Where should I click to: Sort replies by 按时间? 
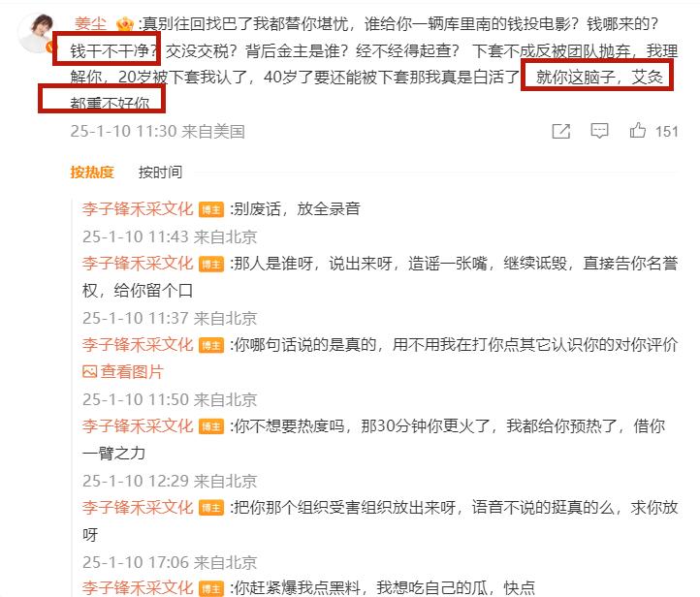pyautogui.click(x=160, y=173)
